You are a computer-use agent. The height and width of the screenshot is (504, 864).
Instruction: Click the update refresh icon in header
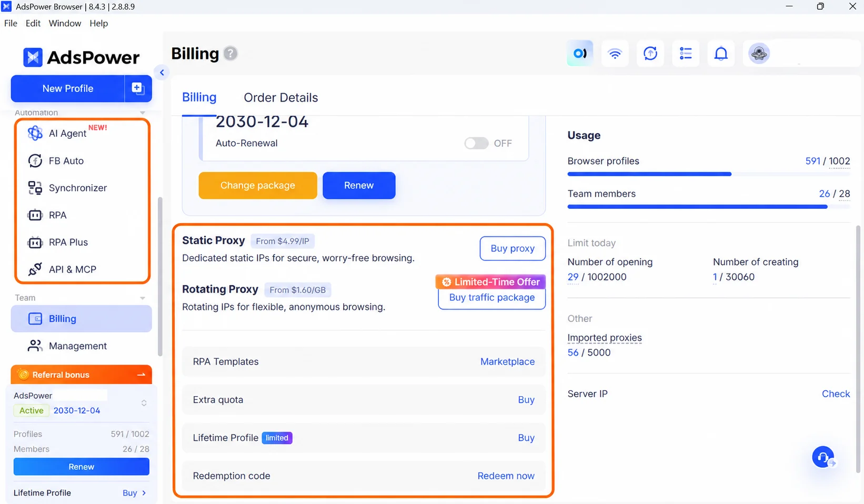click(x=650, y=53)
